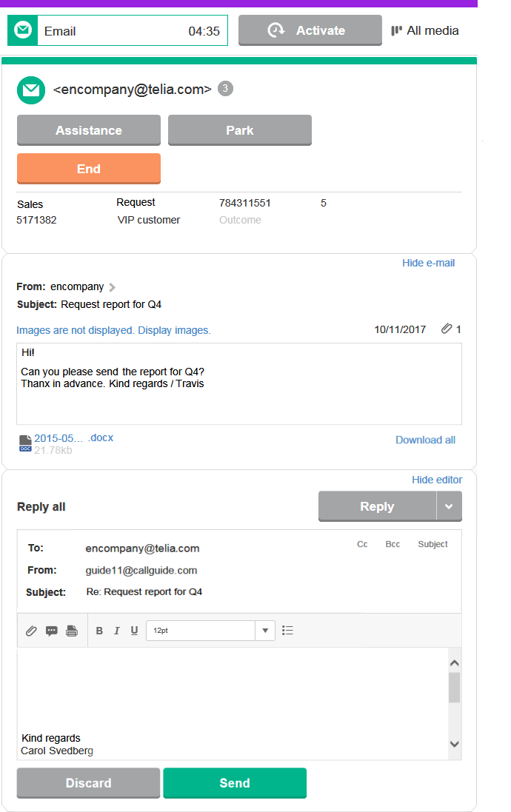Viewport: 511px width, 812px height.
Task: Insert a canned response via speech bubble icon
Action: 52,631
